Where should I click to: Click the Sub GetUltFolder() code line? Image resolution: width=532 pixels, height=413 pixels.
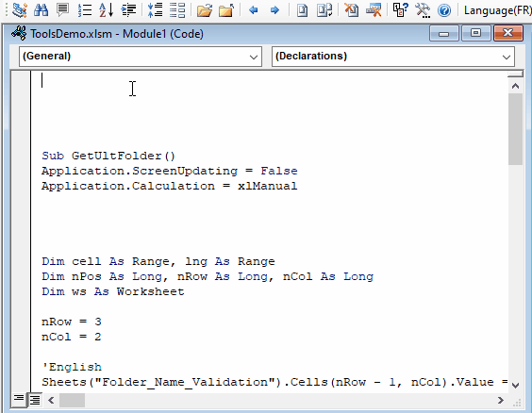tap(108, 156)
